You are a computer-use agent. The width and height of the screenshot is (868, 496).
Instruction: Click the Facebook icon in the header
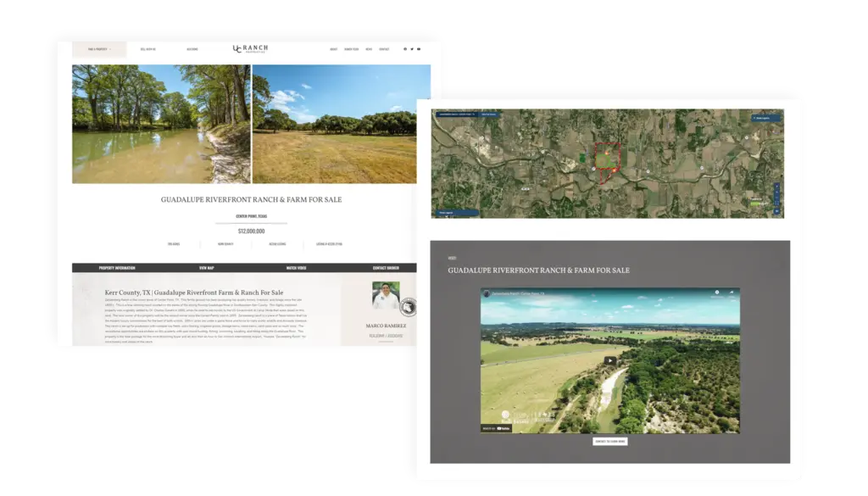[405, 49]
